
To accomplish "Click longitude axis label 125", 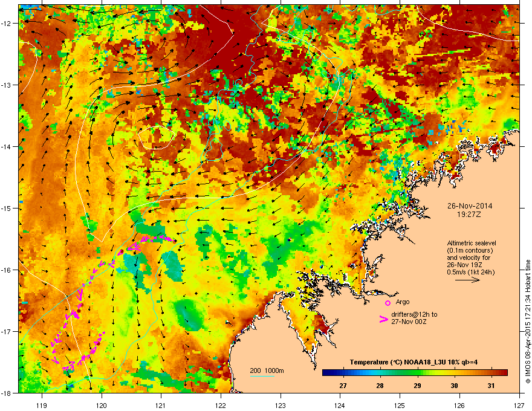I will [400, 405].
